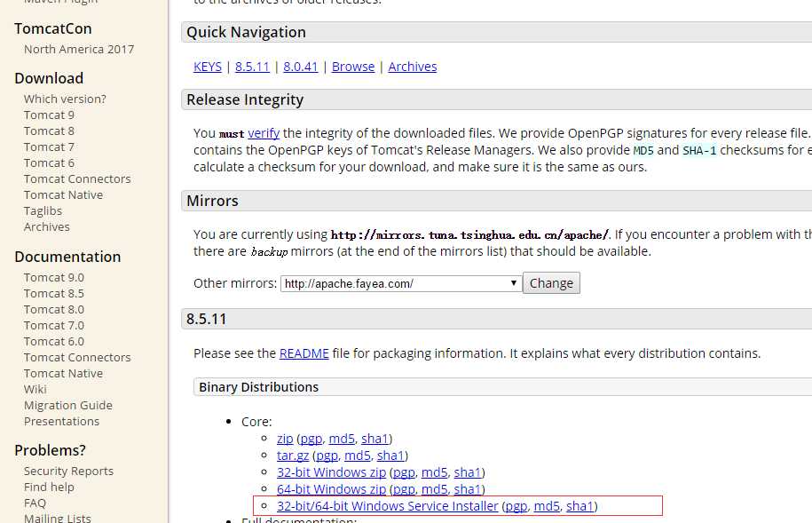The height and width of the screenshot is (523, 812).
Task: Open pgp signature for 32-bit Windows zip
Action: point(404,472)
